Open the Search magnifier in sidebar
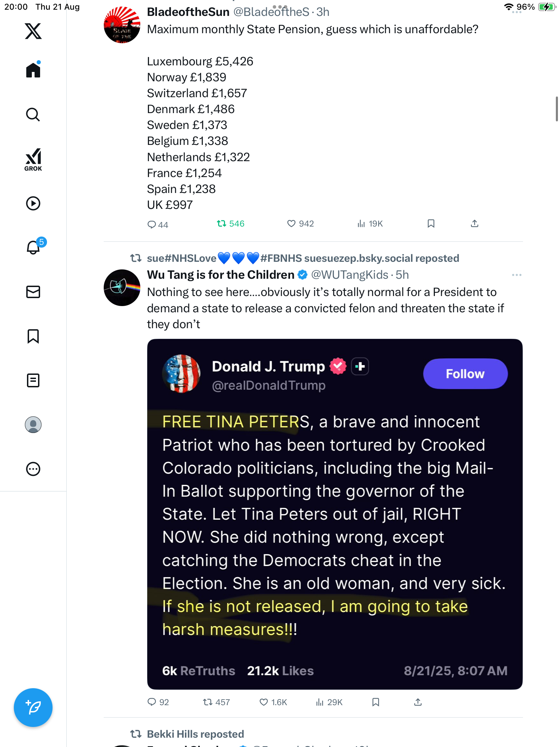 33,114
